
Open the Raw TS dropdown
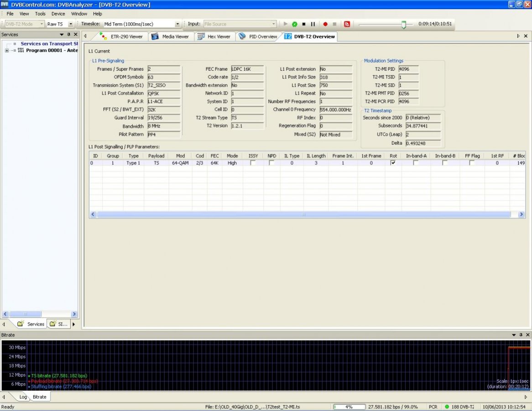click(71, 24)
